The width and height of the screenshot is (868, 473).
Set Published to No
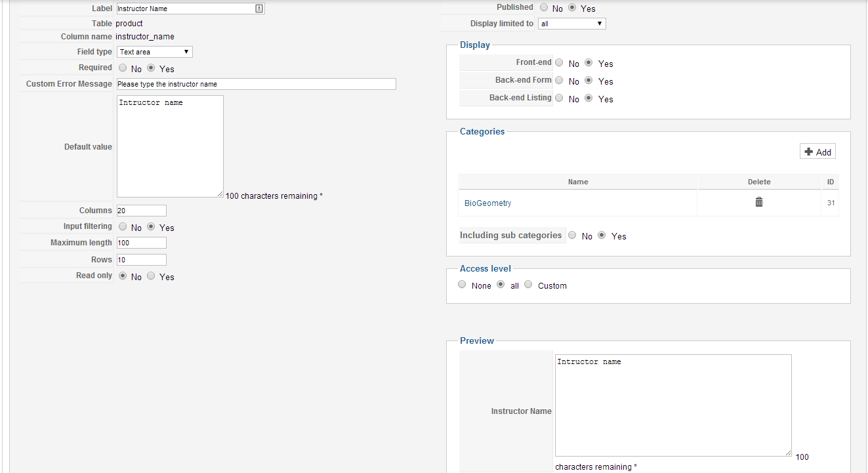[x=544, y=8]
